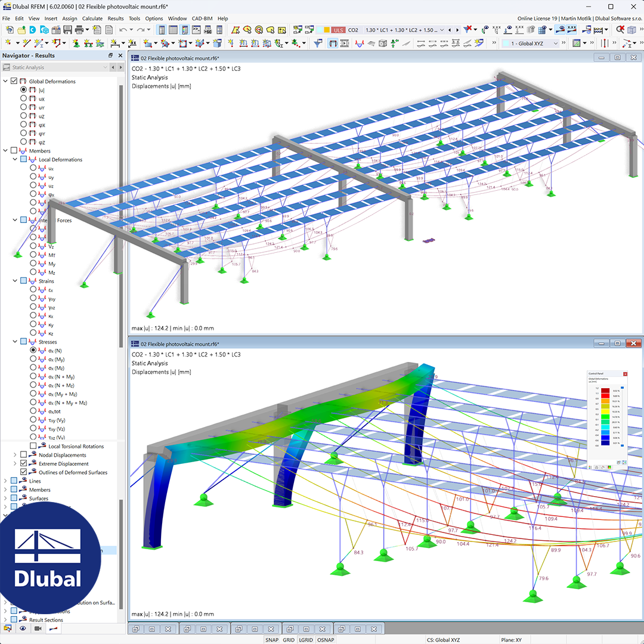Click the New Node tool
The width and height of the screenshot is (644, 644).
[x=8, y=43]
